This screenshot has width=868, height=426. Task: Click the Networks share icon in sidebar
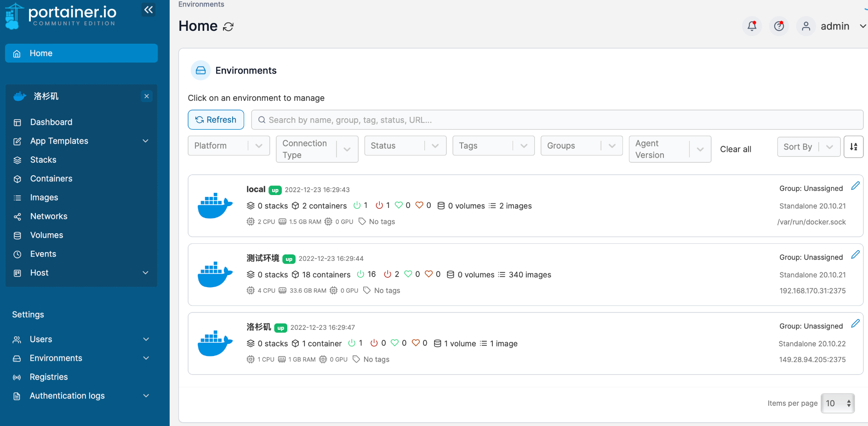coord(17,217)
